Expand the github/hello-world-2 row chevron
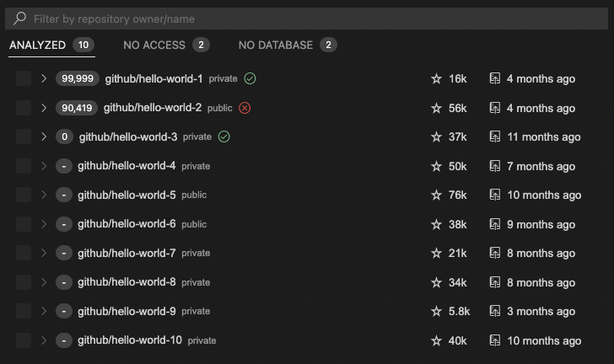The height and width of the screenshot is (364, 614). 44,108
